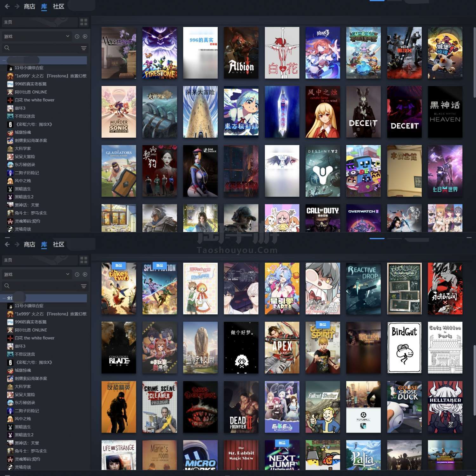Open the Palia game cover

[363, 455]
